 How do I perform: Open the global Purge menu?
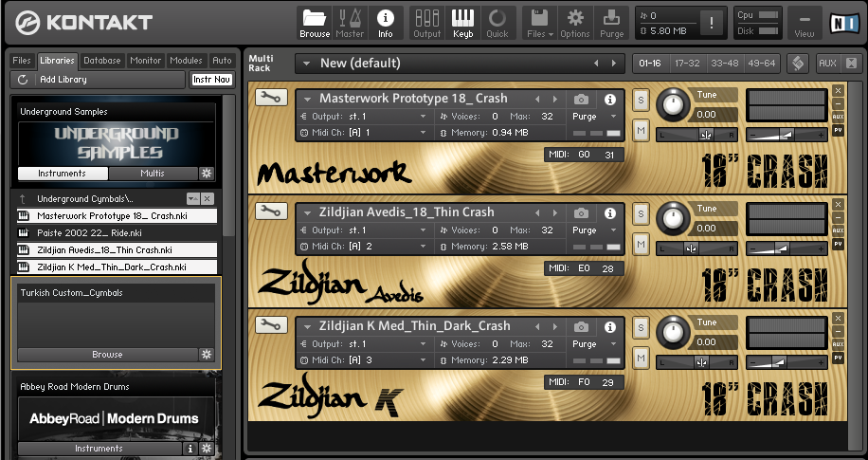coord(612,24)
